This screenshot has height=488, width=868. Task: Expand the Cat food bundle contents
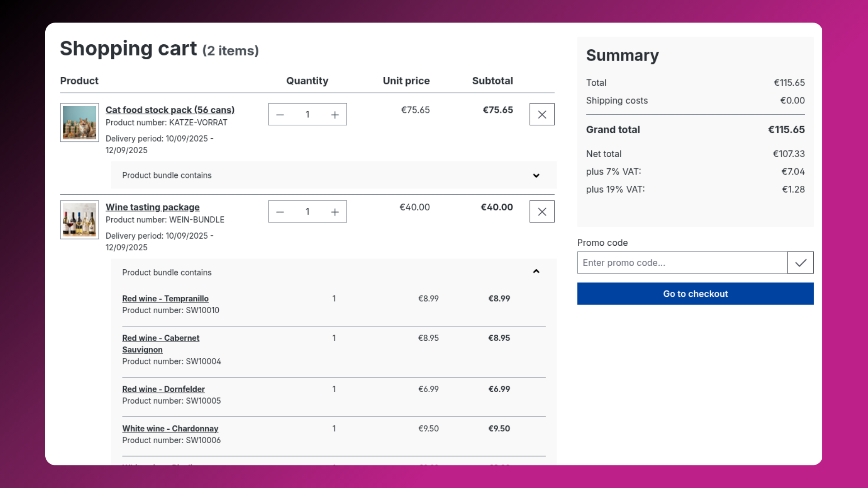coord(536,175)
